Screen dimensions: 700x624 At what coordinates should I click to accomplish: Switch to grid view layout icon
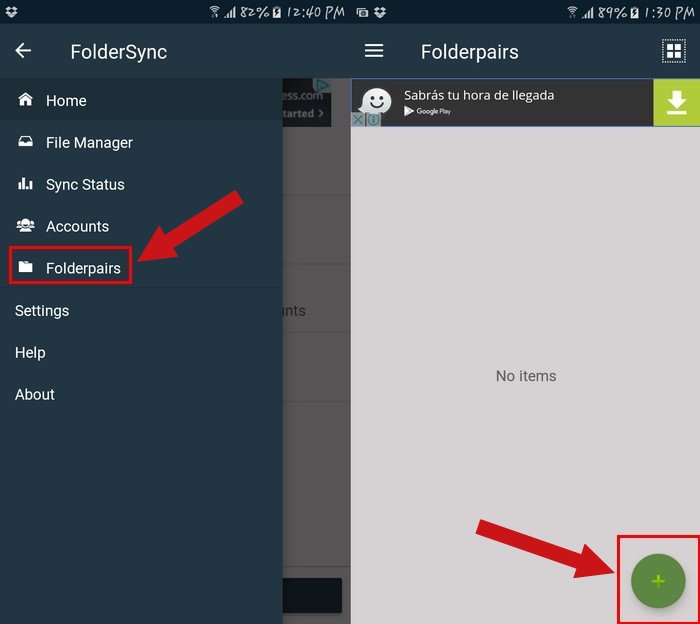click(673, 51)
